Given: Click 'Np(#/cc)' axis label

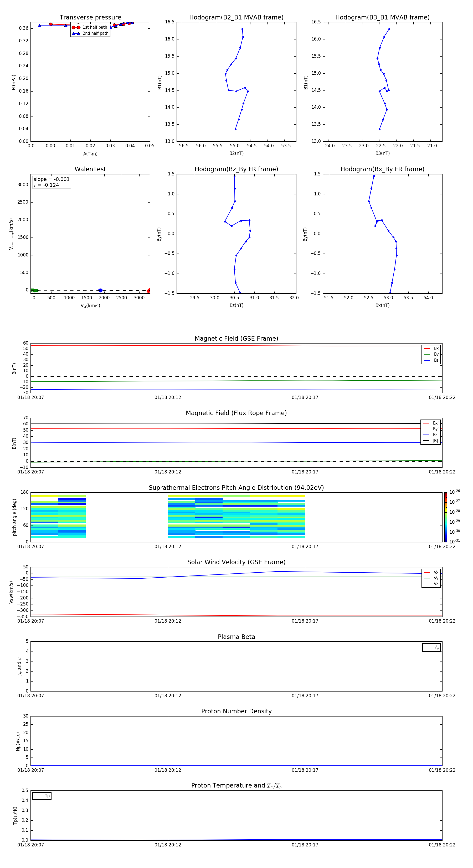Looking at the screenshot, I should 18,741.
